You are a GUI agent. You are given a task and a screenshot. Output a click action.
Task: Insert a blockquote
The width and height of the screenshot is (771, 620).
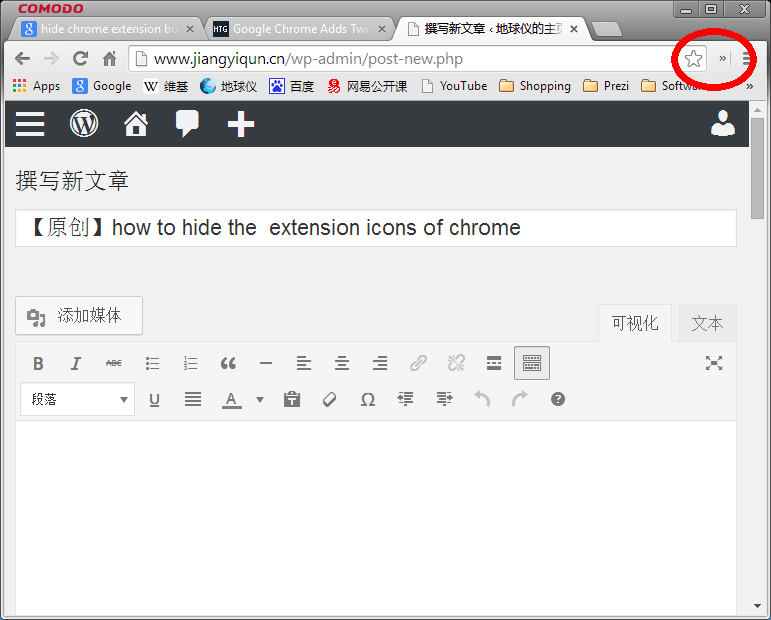click(x=228, y=363)
